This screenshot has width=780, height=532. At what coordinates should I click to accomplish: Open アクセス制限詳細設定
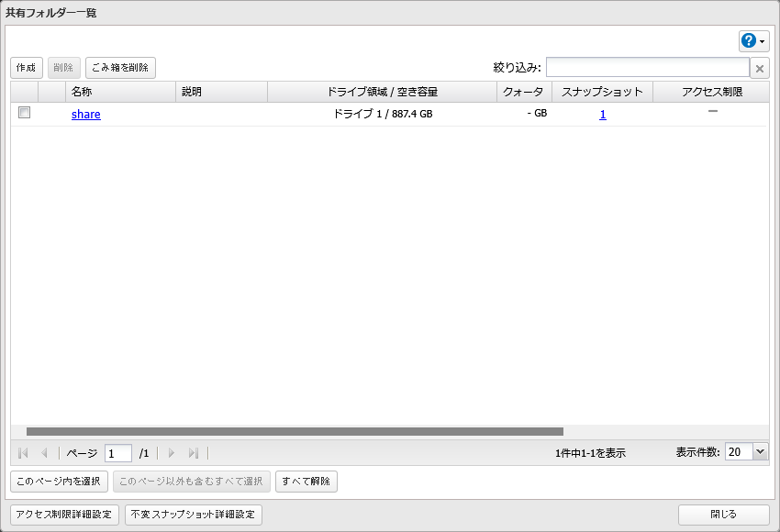coord(64,515)
